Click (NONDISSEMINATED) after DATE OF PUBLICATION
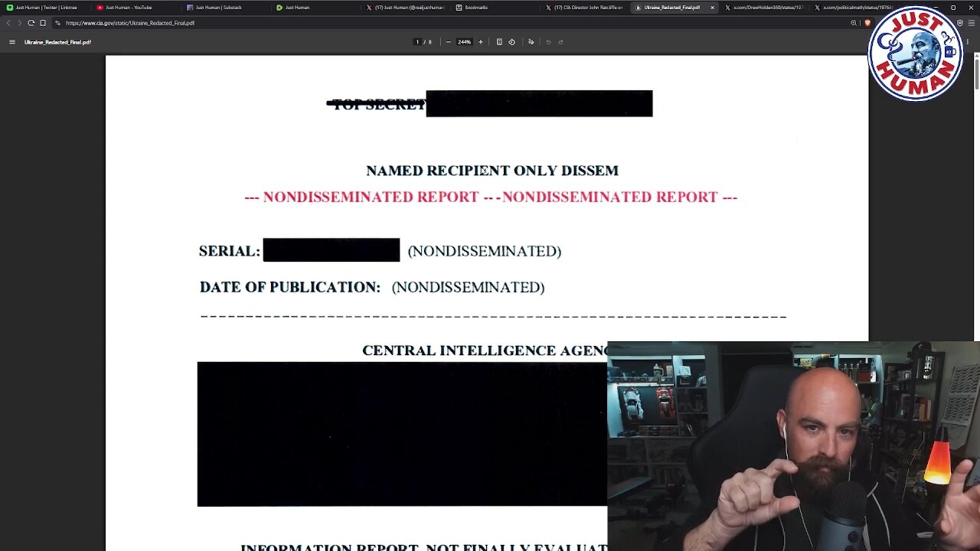The image size is (980, 551). (468, 287)
